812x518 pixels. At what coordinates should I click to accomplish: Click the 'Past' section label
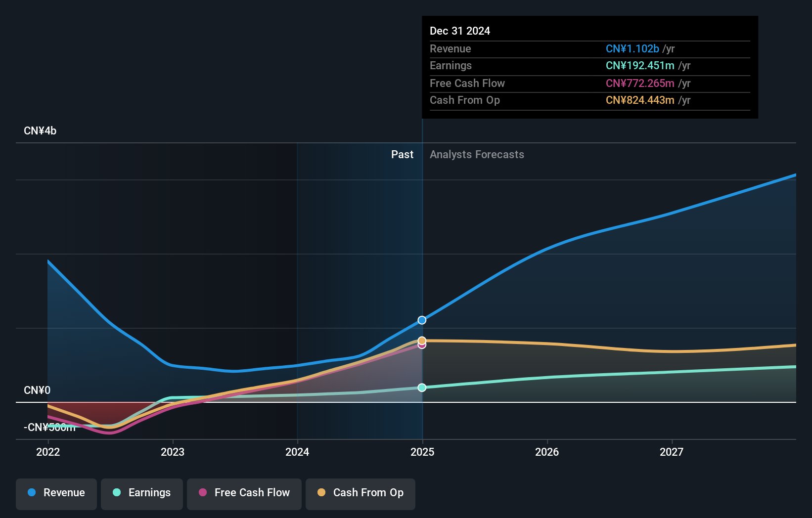pyautogui.click(x=402, y=154)
